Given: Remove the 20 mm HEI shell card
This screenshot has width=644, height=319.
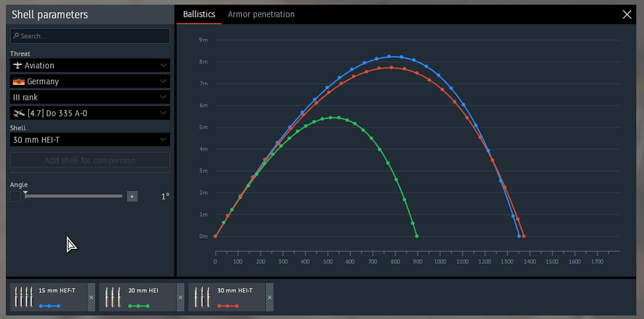Looking at the screenshot, I should tap(180, 297).
